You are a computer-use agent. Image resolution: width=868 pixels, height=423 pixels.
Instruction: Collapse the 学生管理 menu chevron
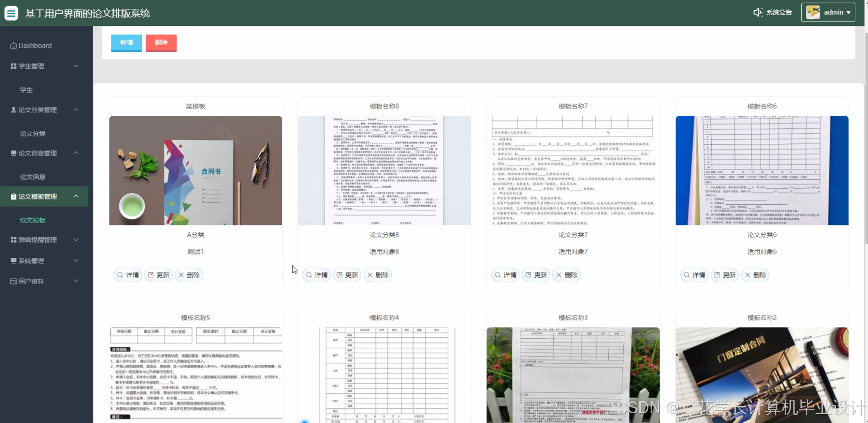tap(76, 66)
